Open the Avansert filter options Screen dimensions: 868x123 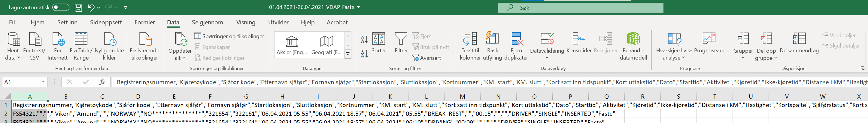point(426,58)
